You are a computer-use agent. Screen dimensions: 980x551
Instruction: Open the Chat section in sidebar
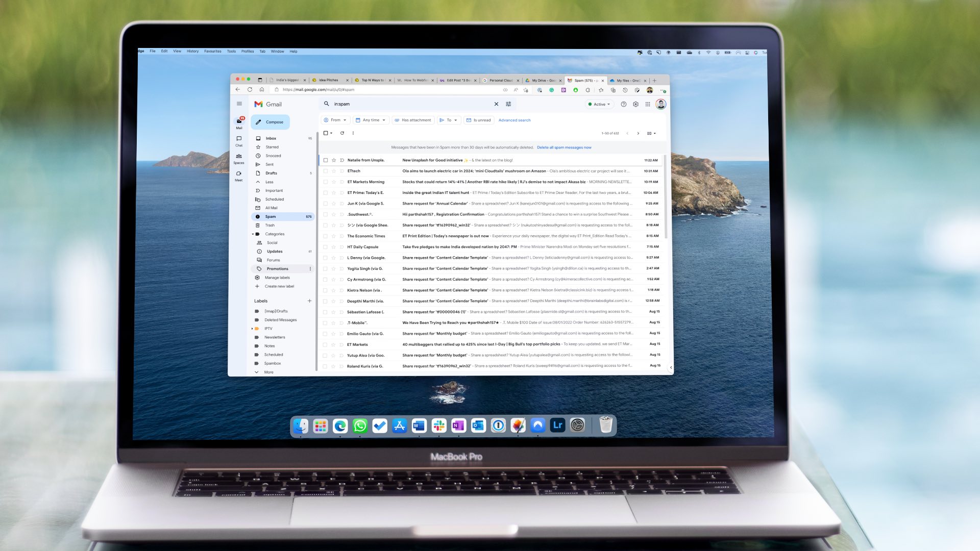[x=239, y=141]
